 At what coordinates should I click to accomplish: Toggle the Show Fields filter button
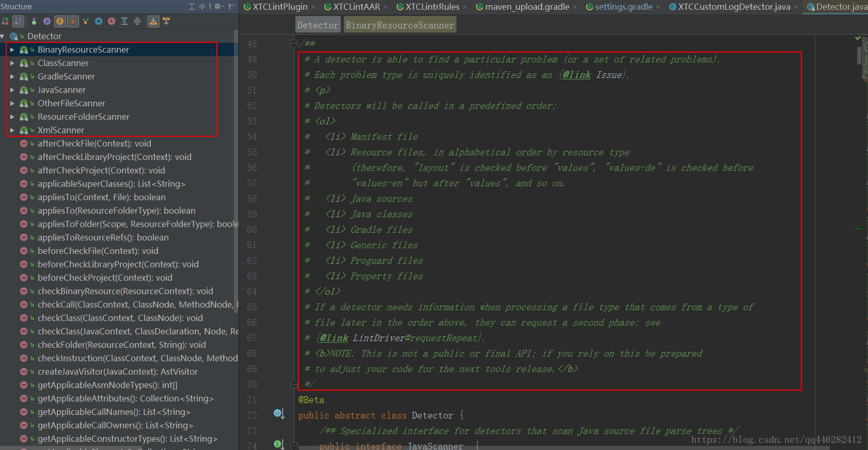pos(60,21)
